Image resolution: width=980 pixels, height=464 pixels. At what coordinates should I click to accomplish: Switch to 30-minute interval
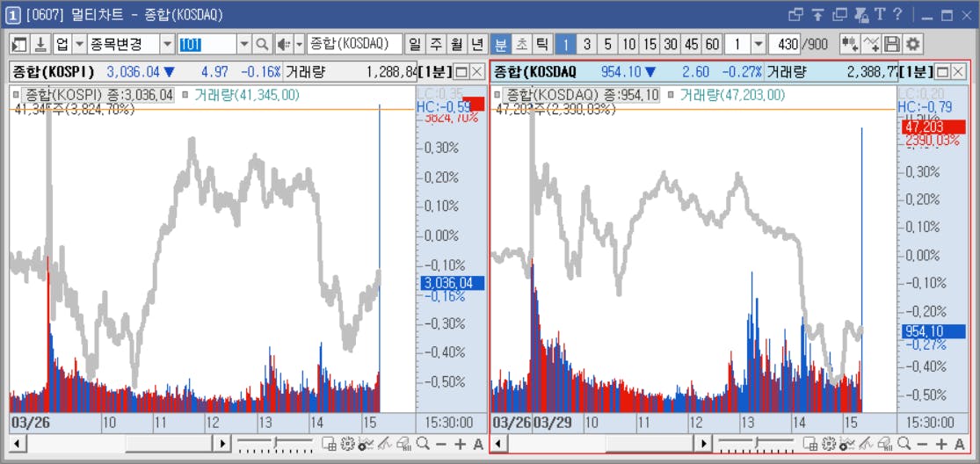pos(671,44)
